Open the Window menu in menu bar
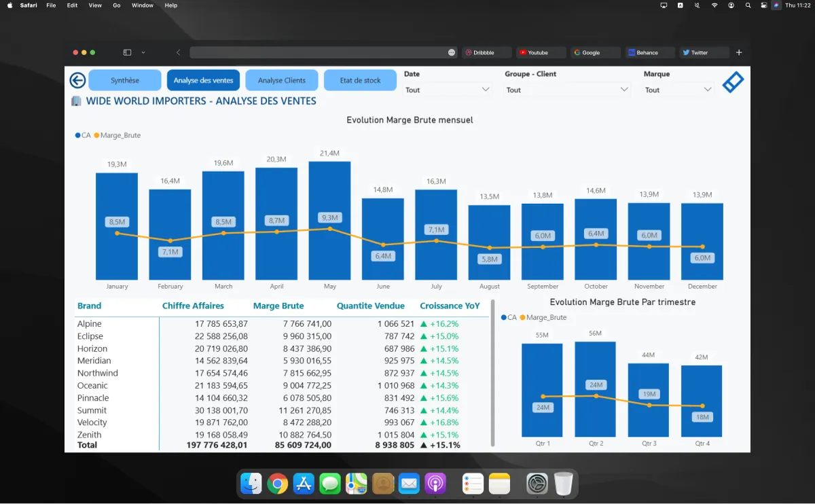815x504 pixels. click(142, 5)
